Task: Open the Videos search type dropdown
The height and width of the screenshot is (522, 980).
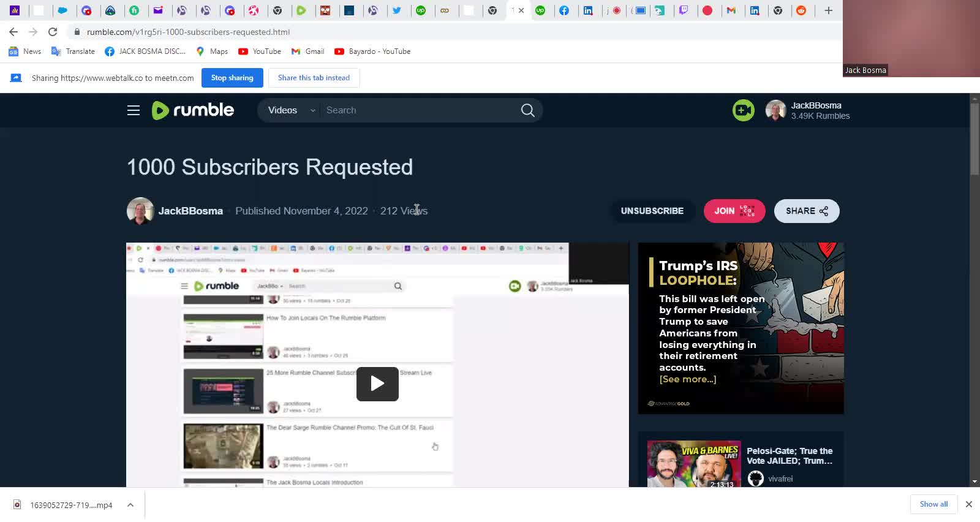Action: pos(291,110)
